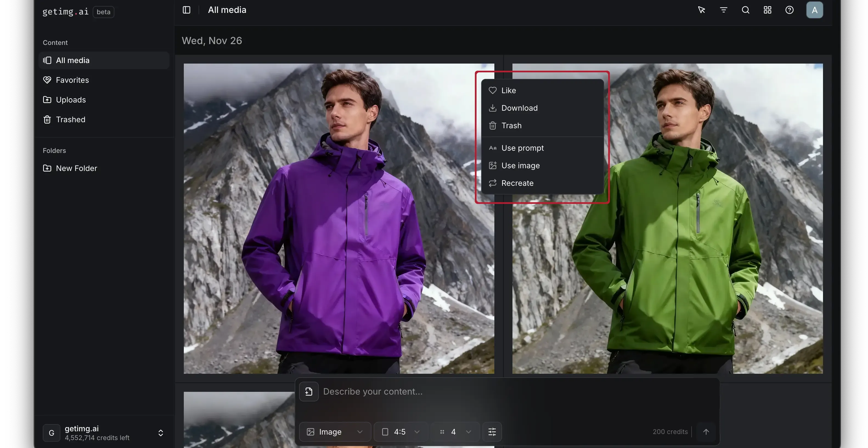Expand the getimg.ai account switcher
The height and width of the screenshot is (448, 868).
(x=161, y=432)
